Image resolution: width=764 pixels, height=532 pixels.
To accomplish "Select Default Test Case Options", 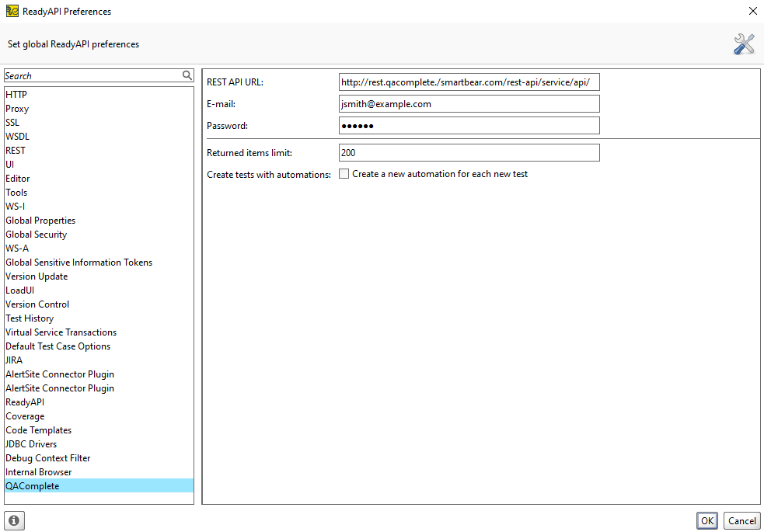I will click(x=99, y=346).
